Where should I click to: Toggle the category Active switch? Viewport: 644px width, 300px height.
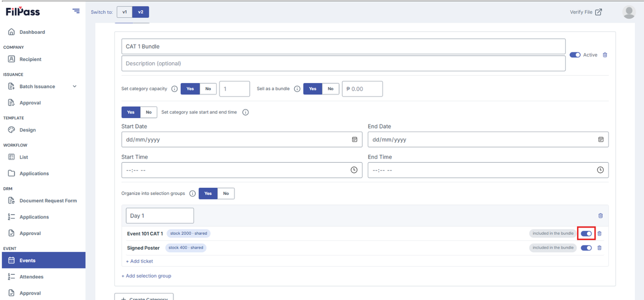575,55
